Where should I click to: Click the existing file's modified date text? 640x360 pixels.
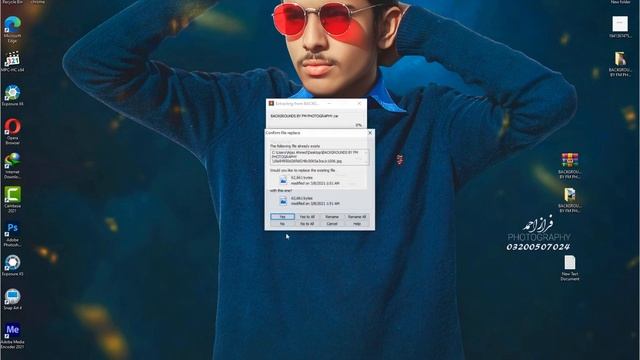point(315,183)
